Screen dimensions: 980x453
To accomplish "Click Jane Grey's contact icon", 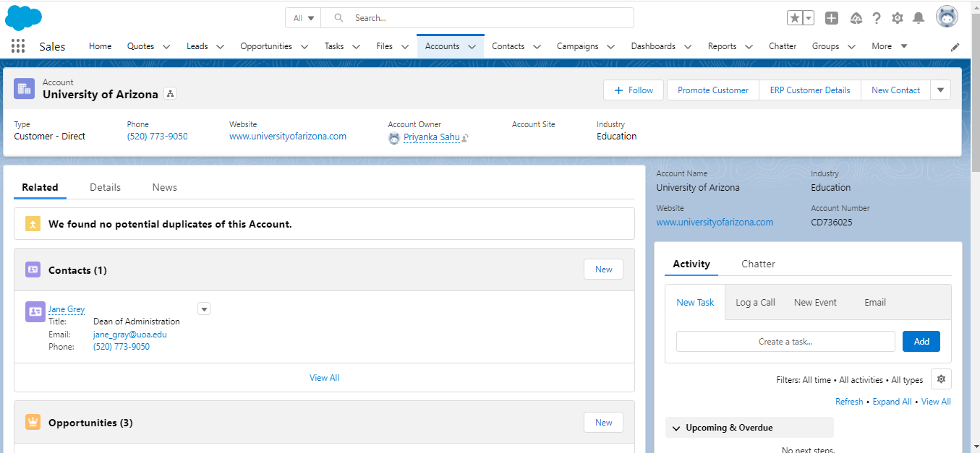I will 35,311.
